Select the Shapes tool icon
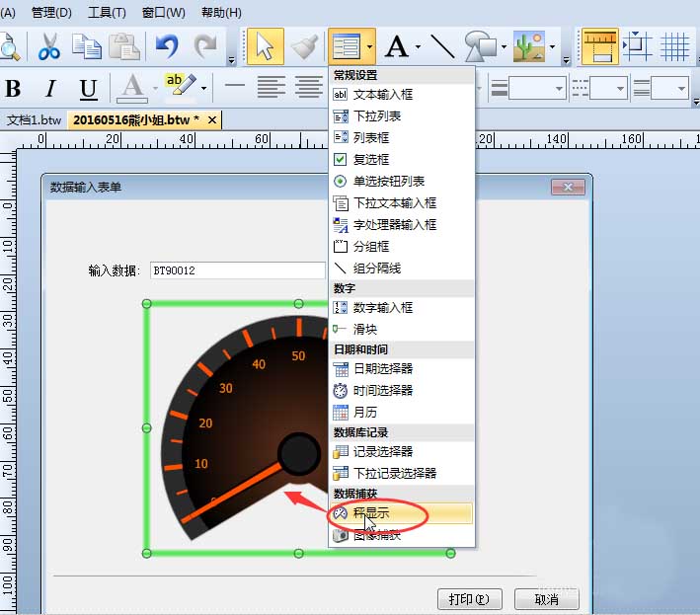This screenshot has height=615, width=700. click(x=481, y=46)
